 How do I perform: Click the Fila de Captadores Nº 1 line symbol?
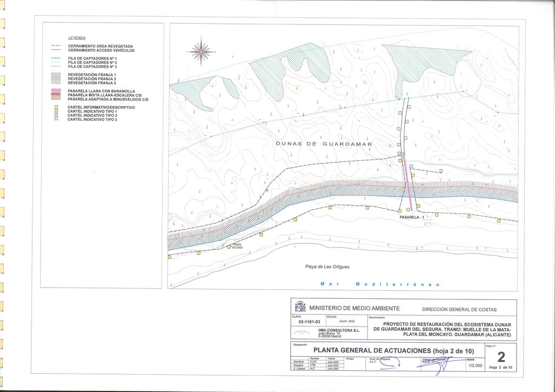pos(55,58)
